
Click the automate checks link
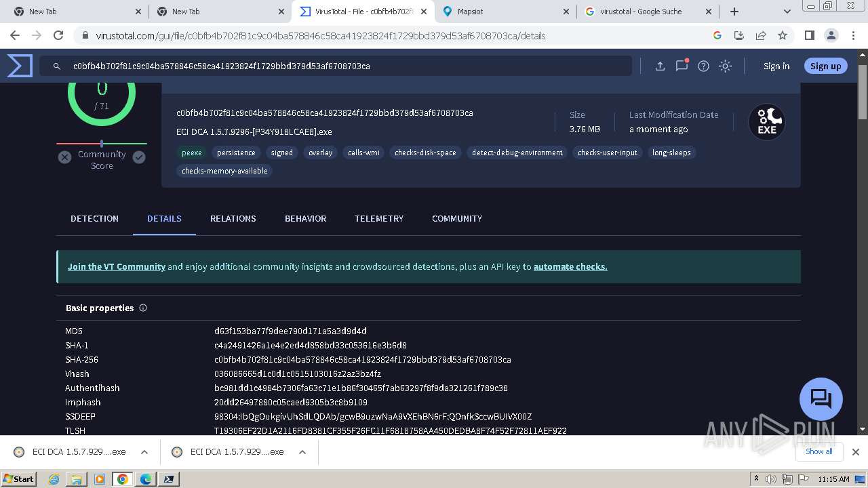570,266
